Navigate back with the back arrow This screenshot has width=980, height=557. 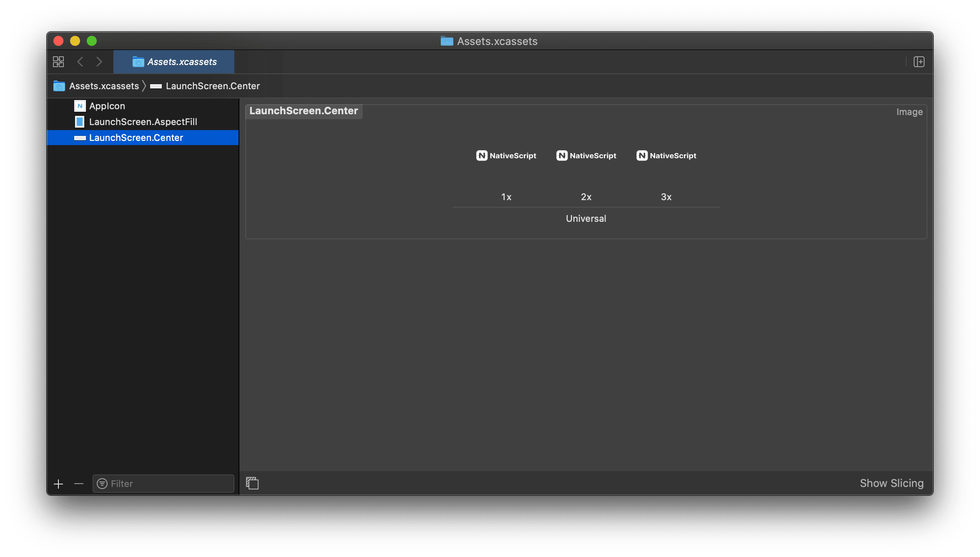80,61
